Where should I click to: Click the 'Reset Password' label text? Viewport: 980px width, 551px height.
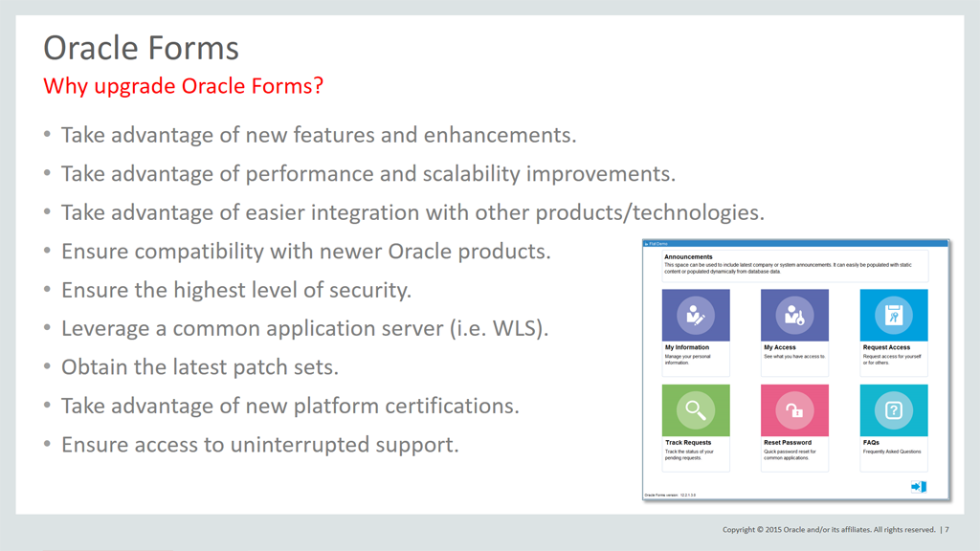click(x=788, y=442)
